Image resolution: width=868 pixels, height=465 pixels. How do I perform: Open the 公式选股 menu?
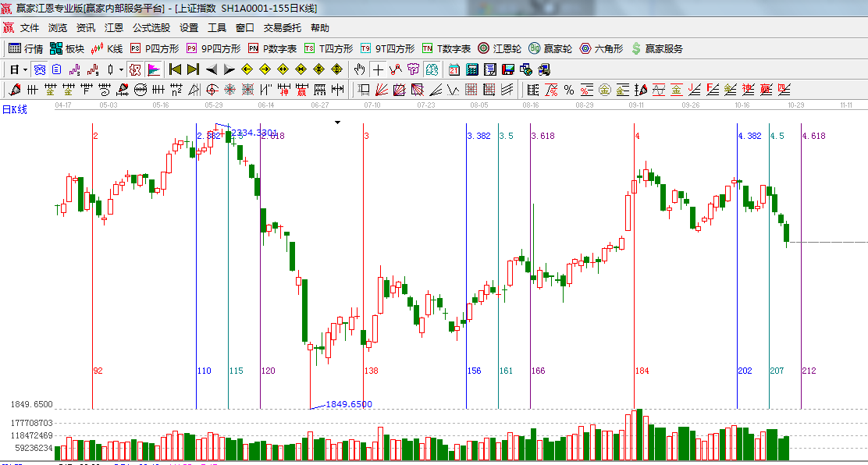[151, 27]
